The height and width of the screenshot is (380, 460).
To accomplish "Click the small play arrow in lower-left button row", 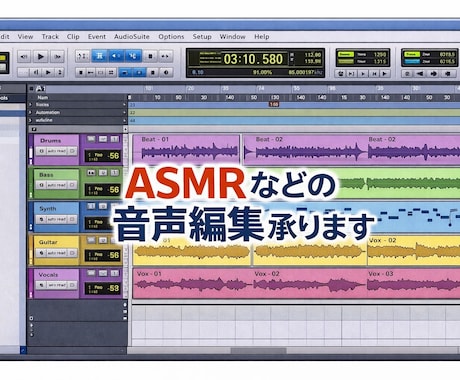I will tap(48, 72).
